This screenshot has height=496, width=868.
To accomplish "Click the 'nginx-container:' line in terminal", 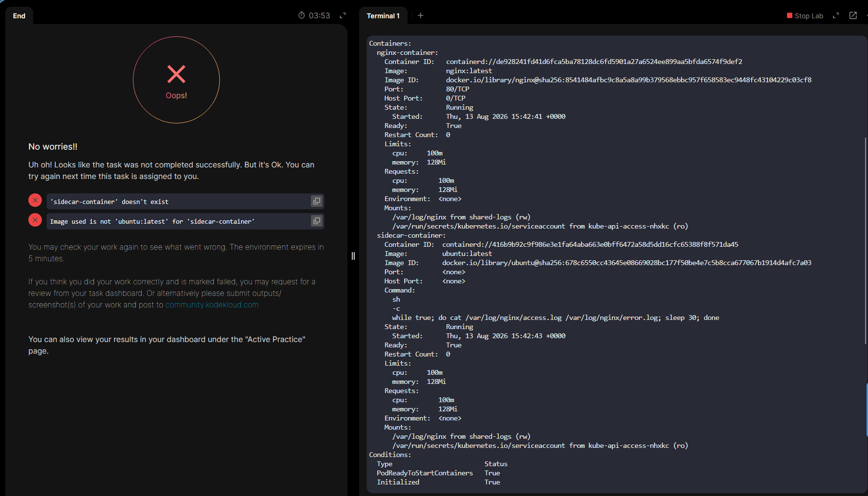I will (408, 52).
